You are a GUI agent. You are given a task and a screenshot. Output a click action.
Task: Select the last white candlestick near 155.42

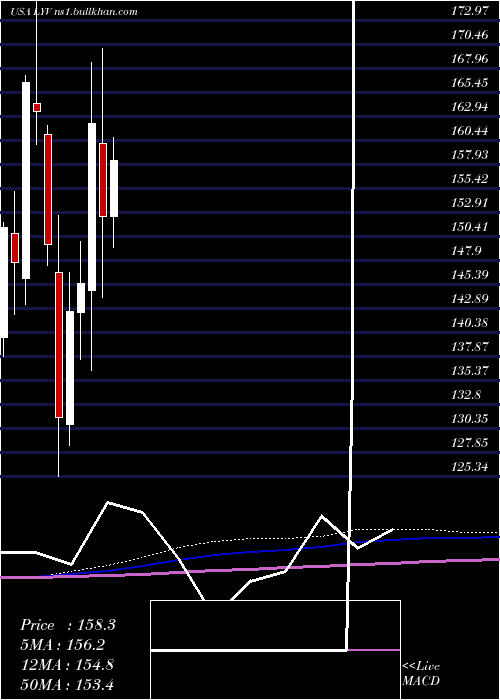pyautogui.click(x=114, y=188)
